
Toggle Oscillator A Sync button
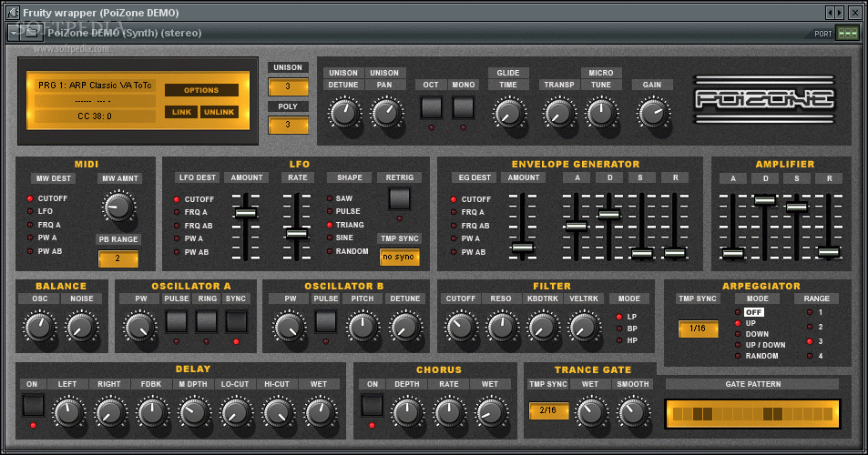click(237, 321)
